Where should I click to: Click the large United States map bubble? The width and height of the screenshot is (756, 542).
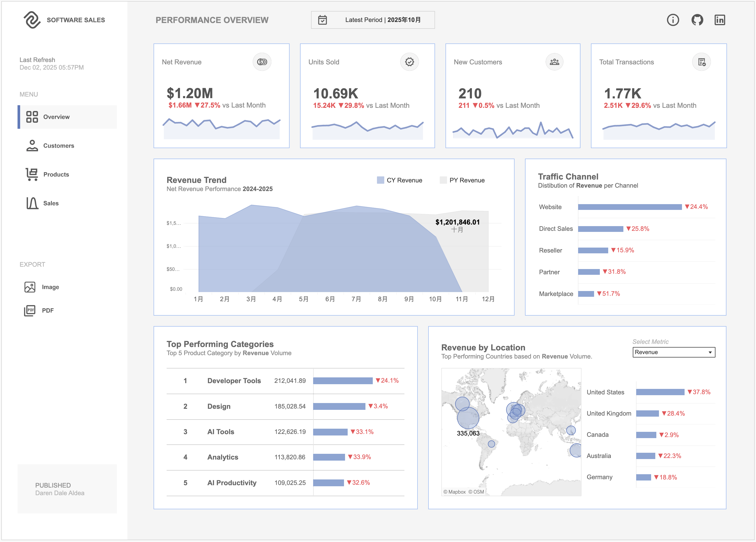[468, 418]
